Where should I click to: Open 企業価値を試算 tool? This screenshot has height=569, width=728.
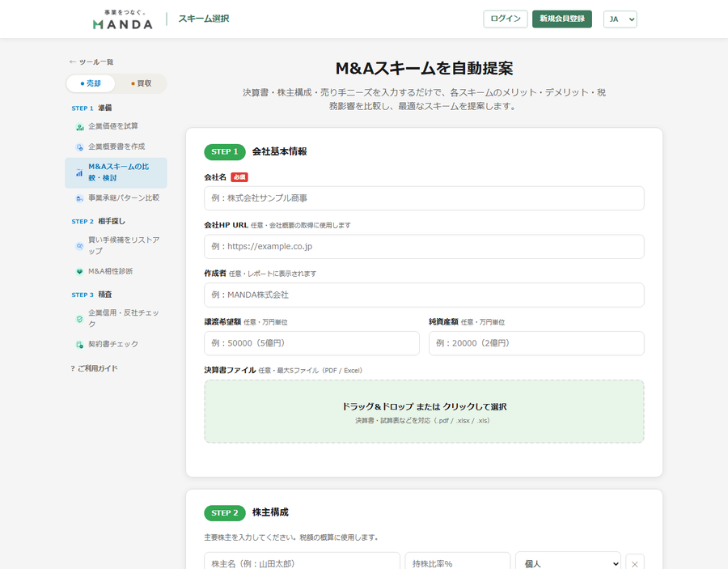(x=116, y=126)
